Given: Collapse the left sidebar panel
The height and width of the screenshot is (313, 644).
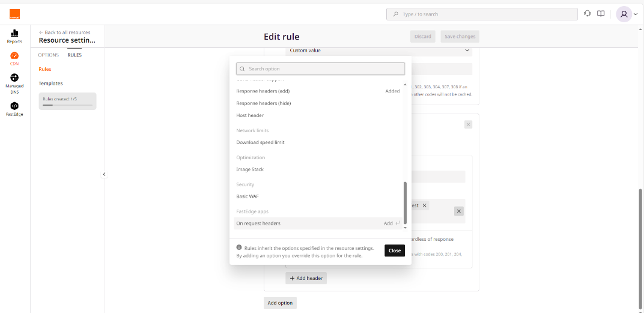Looking at the screenshot, I should [104, 174].
